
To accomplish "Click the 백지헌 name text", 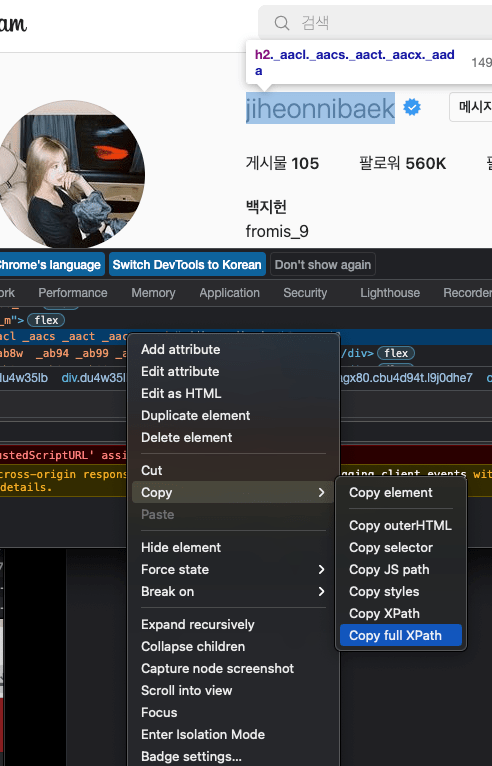I will (266, 207).
